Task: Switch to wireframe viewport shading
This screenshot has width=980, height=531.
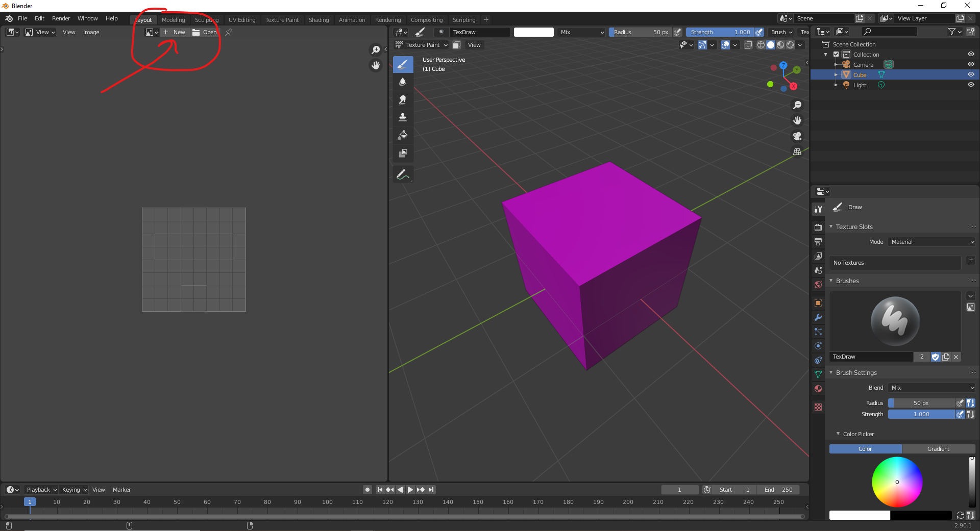Action: (761, 45)
